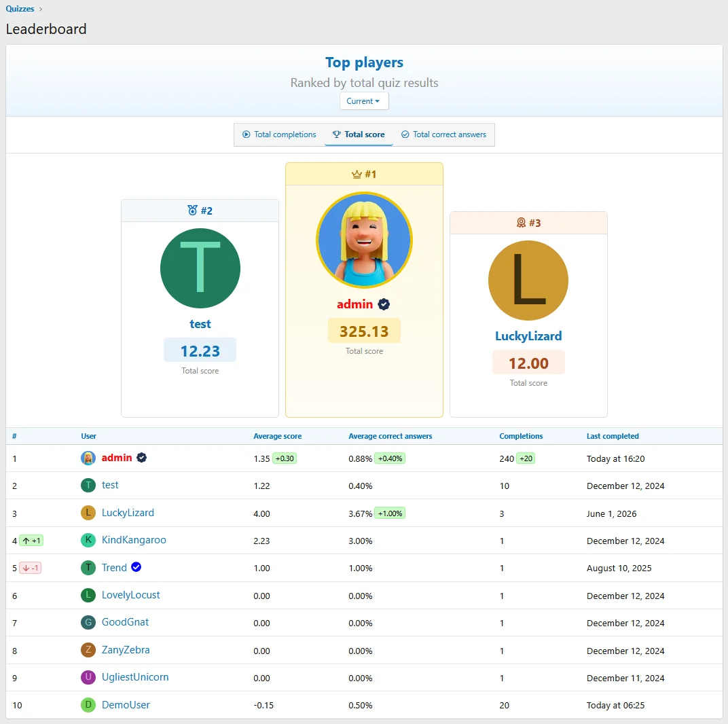Click Trend's T avatar icon

[x=88, y=568]
